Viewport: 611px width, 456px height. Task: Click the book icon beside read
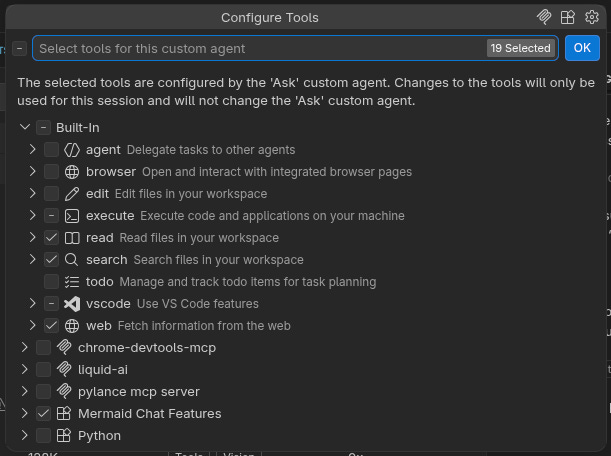72,238
